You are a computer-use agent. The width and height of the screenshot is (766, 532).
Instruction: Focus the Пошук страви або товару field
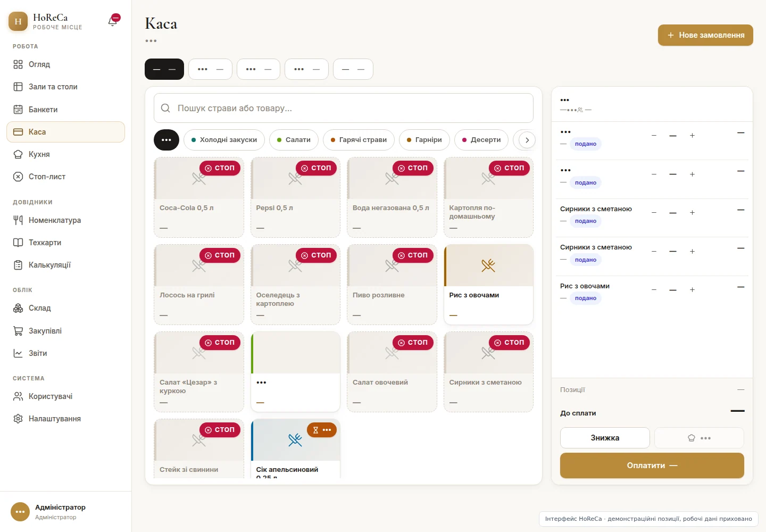coord(344,108)
